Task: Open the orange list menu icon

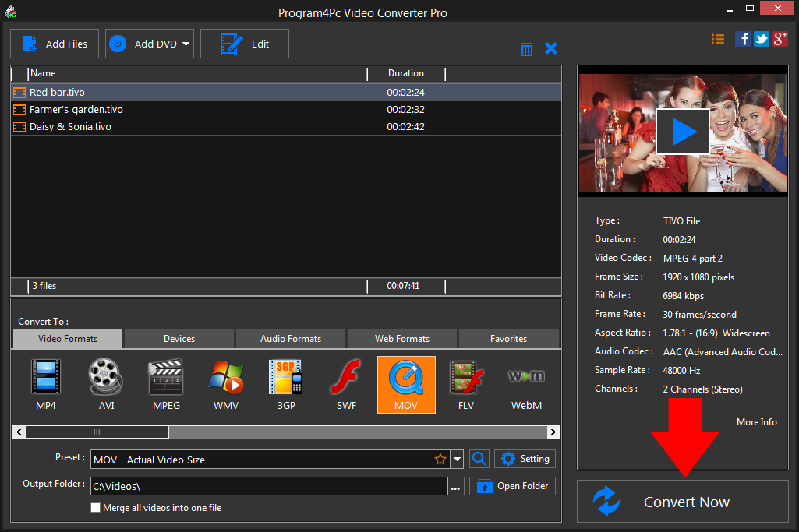Action: pyautogui.click(x=718, y=39)
